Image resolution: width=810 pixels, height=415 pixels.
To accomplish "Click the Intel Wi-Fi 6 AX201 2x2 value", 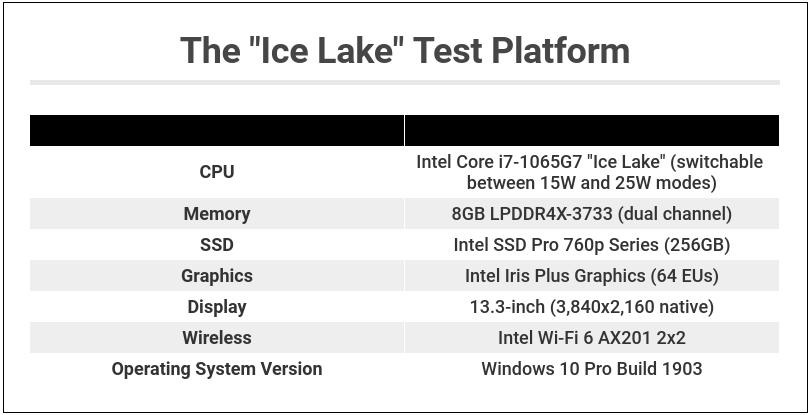I will pos(591,338).
